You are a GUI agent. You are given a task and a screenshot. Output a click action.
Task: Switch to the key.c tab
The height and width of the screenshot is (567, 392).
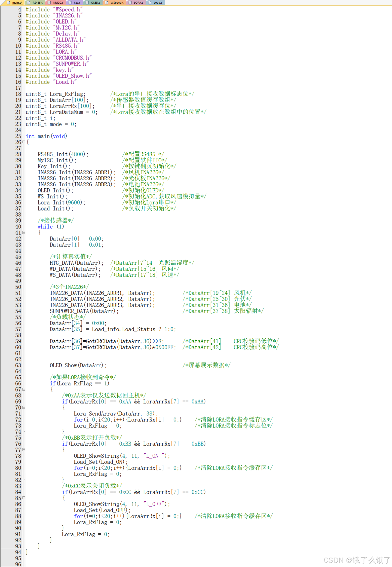(77, 3)
